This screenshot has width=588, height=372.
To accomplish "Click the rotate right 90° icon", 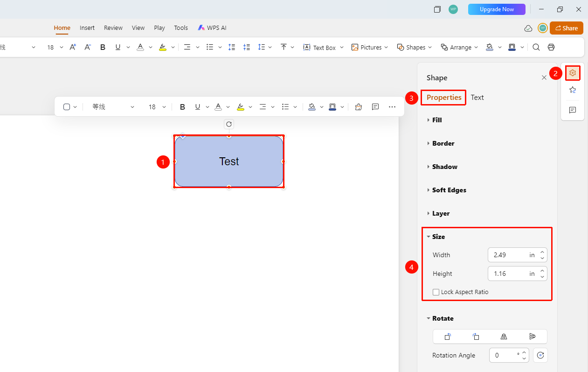I will [448, 337].
